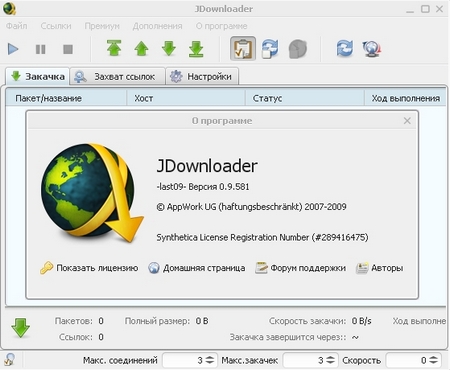Click the Synthetica License Registration Number text
Viewport: 450px width, 370px height.
(x=262, y=237)
